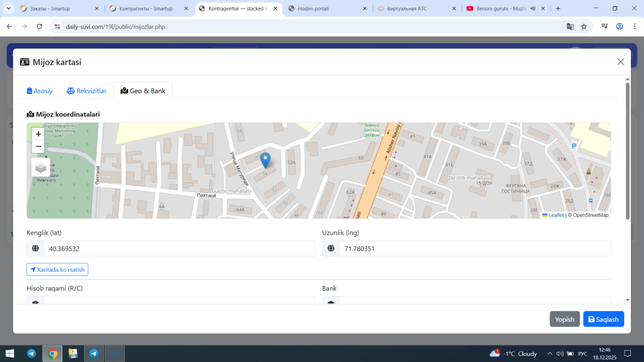Select the Geo & Bank tab
The height and width of the screenshot is (362, 644).
143,91
